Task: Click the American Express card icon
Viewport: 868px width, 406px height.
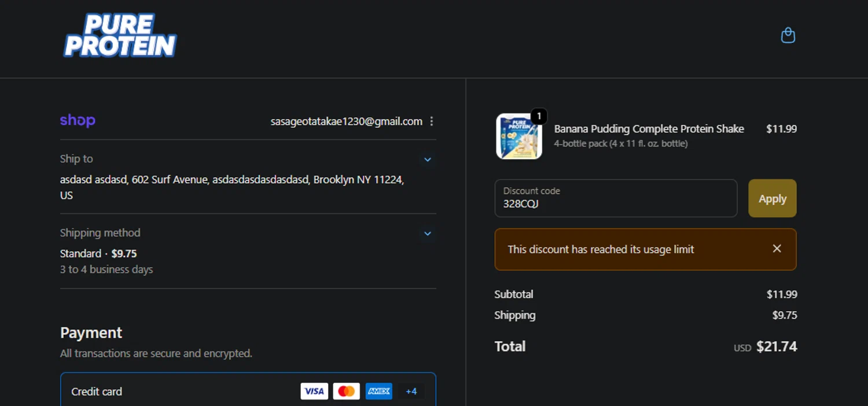Action: click(x=379, y=392)
